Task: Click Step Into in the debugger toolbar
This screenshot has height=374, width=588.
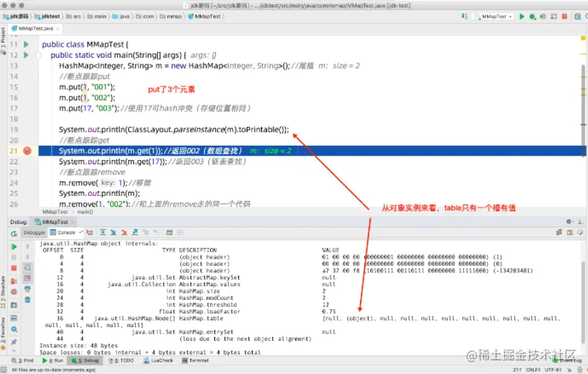Action: click(113, 233)
